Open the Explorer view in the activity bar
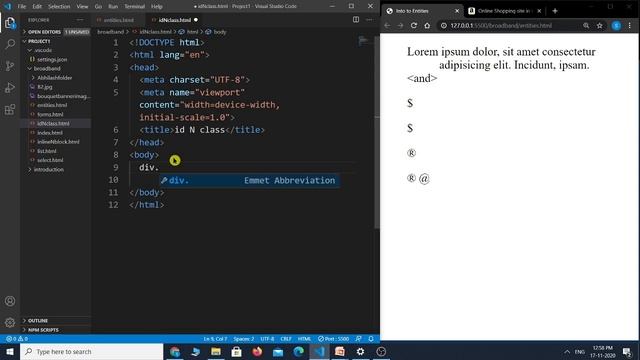640x360 pixels. click(x=10, y=23)
